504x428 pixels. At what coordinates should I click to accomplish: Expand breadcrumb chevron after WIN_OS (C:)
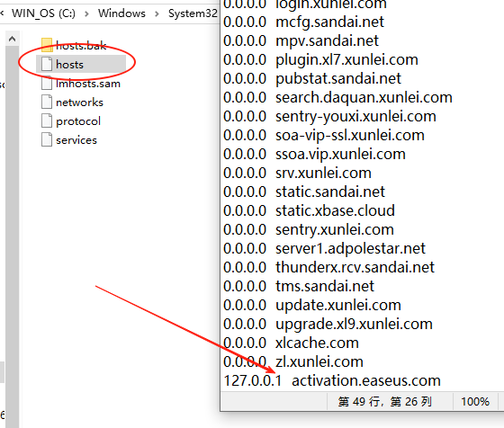86,13
